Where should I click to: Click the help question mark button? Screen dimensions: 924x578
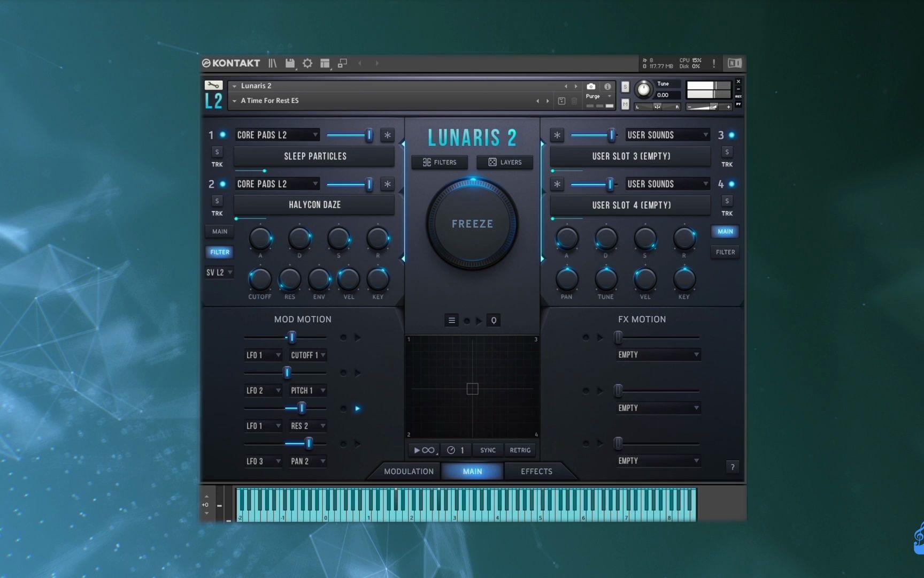point(733,467)
